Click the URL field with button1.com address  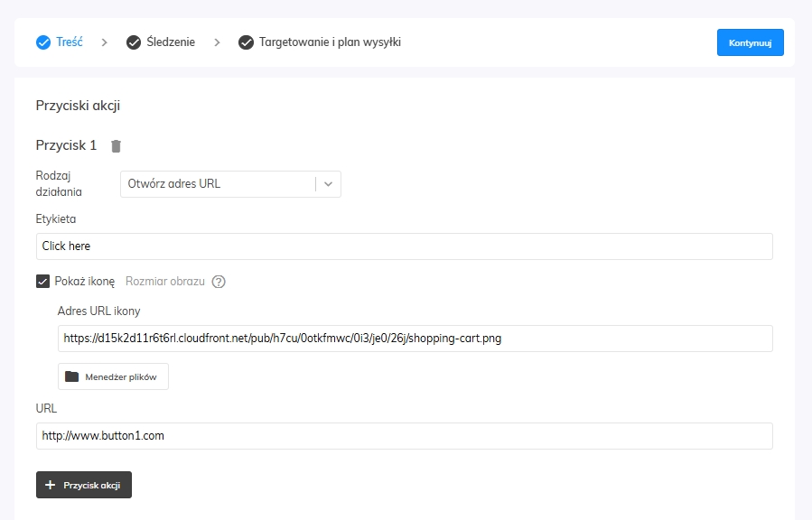pos(404,435)
